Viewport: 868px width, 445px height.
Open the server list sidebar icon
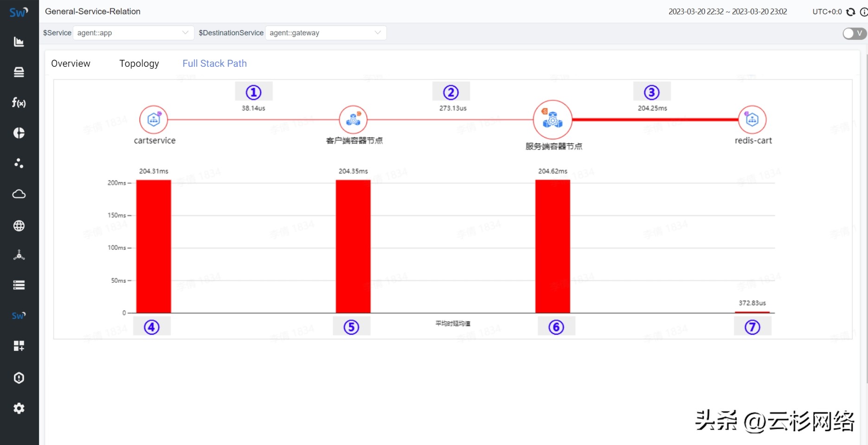pyautogui.click(x=19, y=285)
